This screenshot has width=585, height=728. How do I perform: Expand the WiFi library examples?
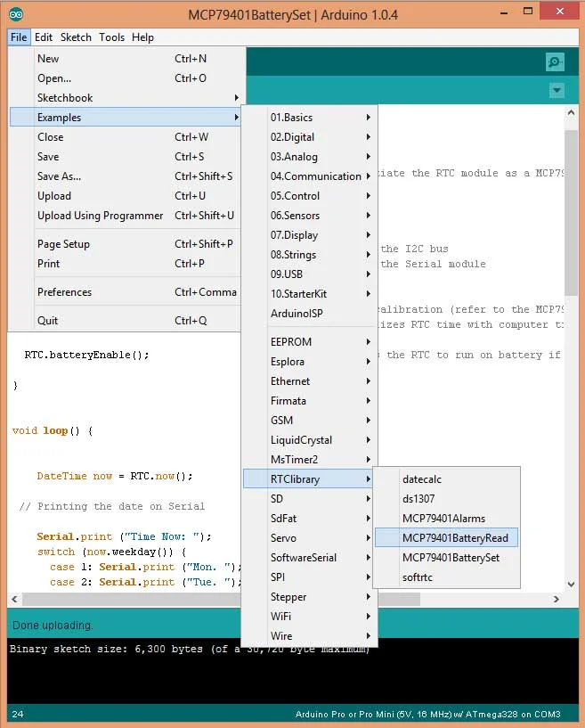[x=310, y=616]
